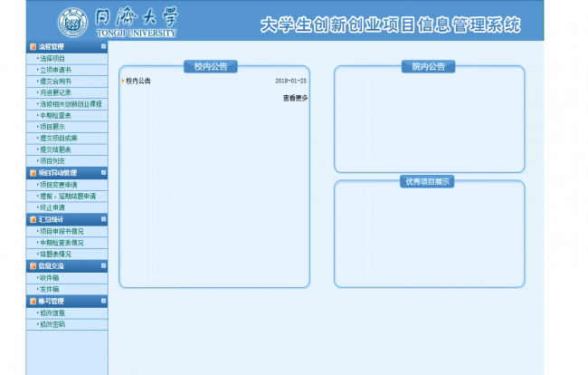The width and height of the screenshot is (588, 375).
Task: Collapse the 项目异动管理 section using its toggle
Action: click(102, 172)
